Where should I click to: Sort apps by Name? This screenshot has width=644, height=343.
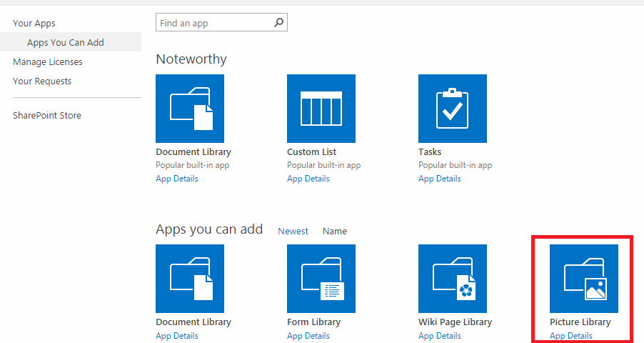[335, 232]
